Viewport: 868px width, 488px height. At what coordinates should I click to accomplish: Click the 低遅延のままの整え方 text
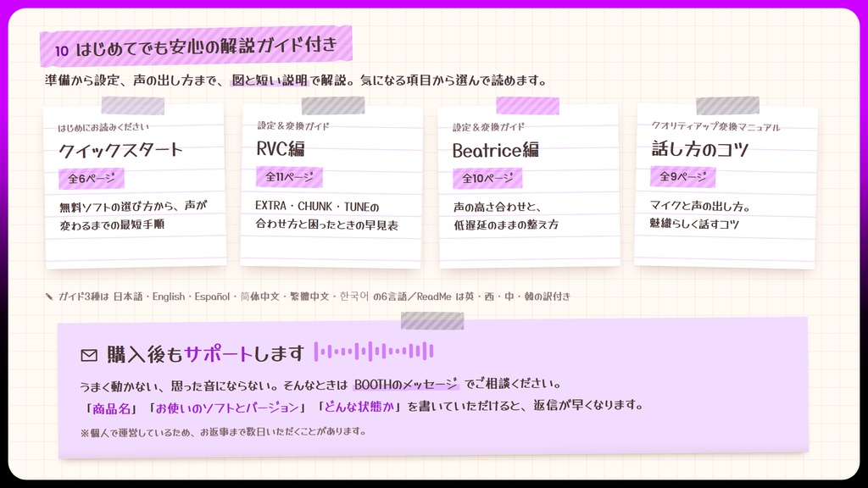point(506,225)
